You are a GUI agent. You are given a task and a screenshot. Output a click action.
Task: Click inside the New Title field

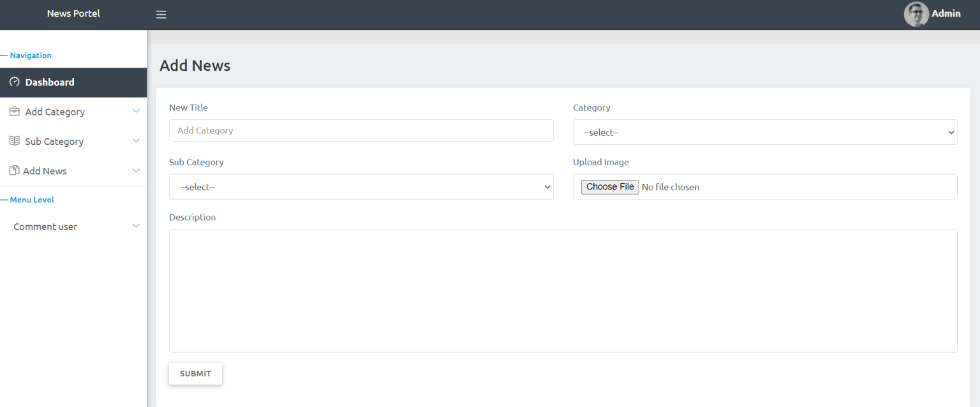point(360,130)
